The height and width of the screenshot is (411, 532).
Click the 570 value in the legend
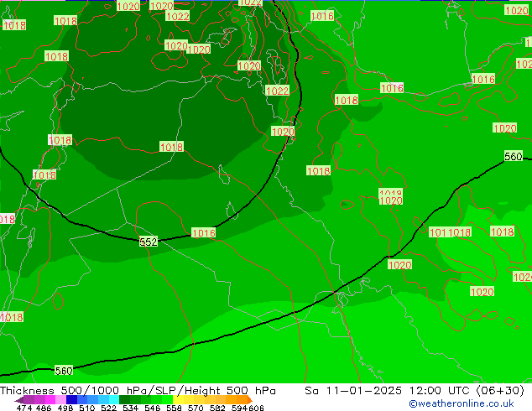(196, 408)
